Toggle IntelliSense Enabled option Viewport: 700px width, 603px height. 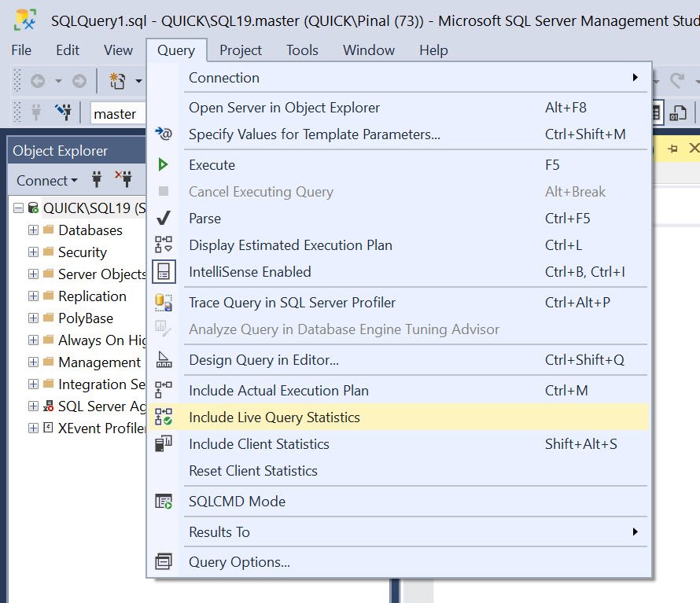coord(399,272)
